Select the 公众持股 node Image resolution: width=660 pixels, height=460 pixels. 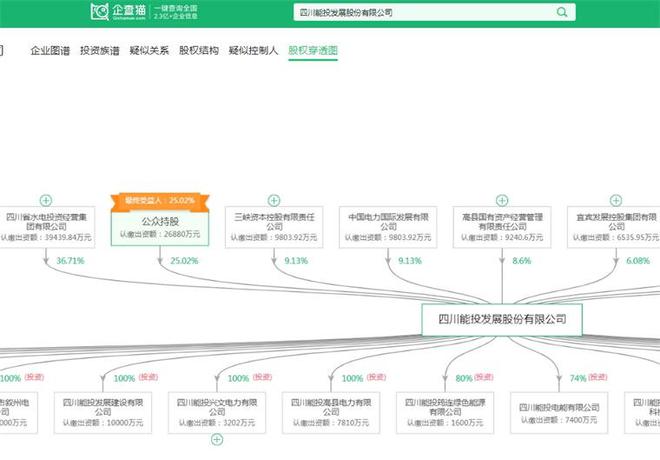click(x=160, y=229)
